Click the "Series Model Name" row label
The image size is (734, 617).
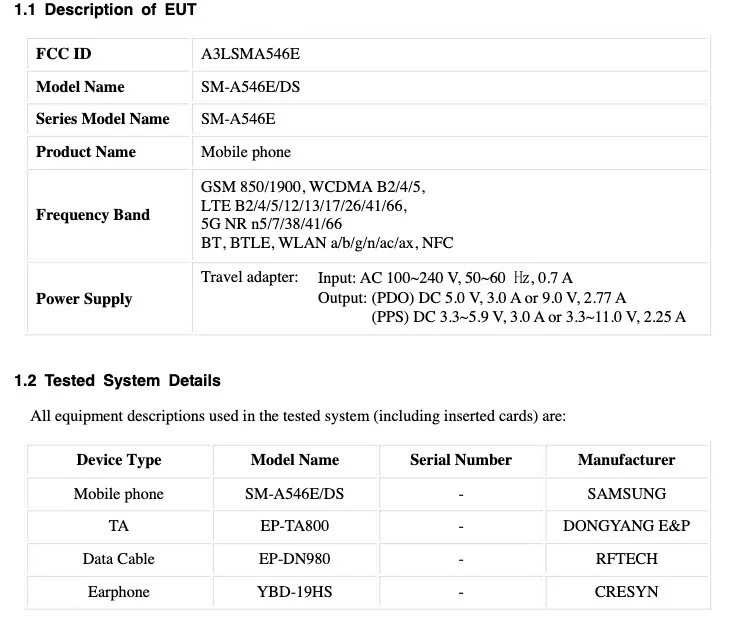click(x=102, y=119)
